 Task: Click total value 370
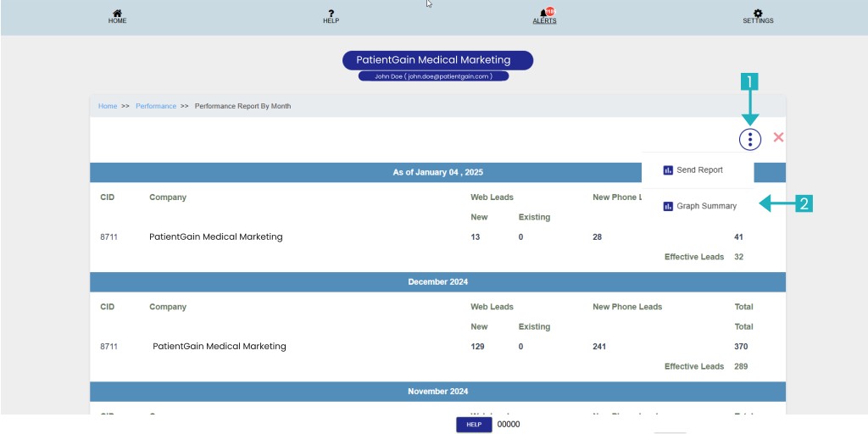point(741,347)
